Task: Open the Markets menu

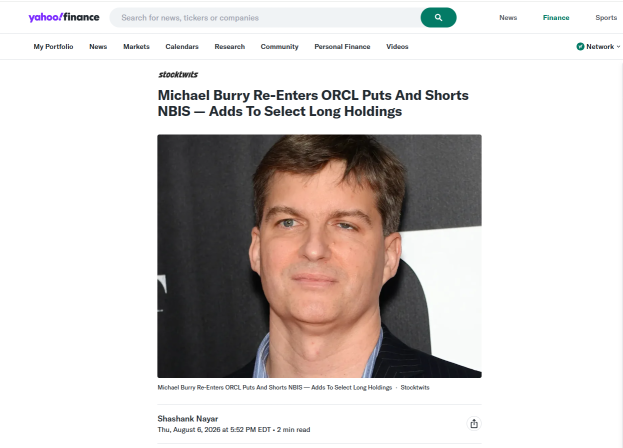Action: tap(136, 46)
